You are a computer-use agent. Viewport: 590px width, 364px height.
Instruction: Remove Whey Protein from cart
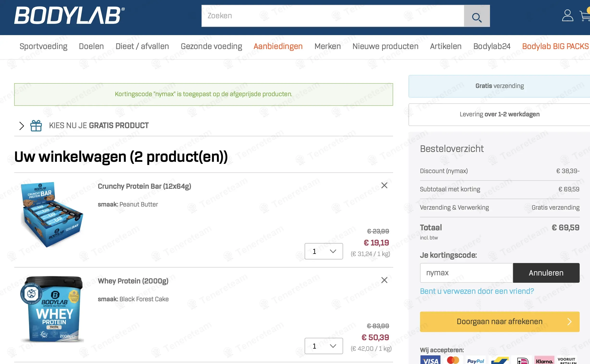384,280
